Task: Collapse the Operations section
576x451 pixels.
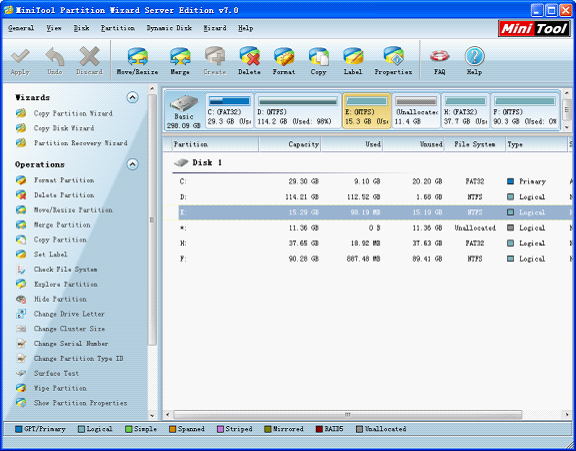Action: pyautogui.click(x=132, y=164)
